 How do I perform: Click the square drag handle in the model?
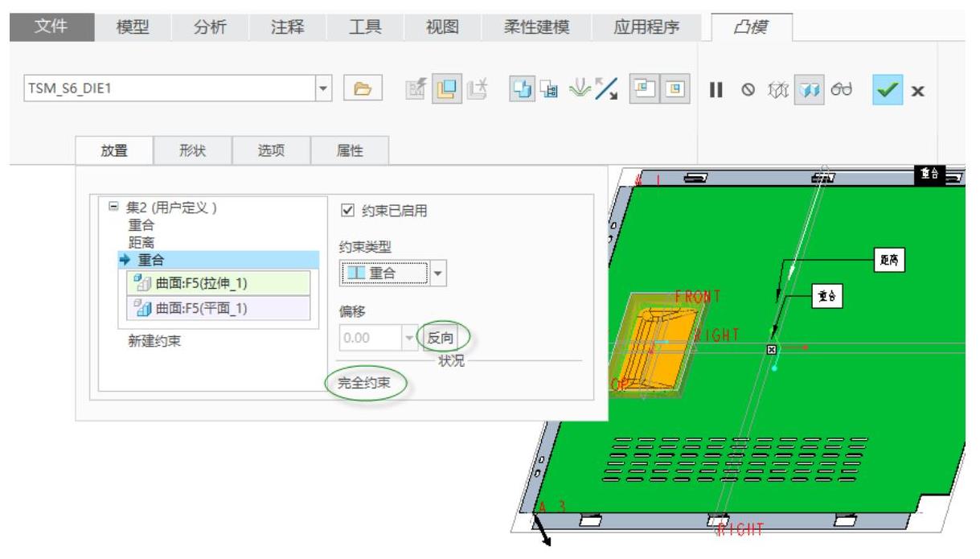click(x=772, y=348)
